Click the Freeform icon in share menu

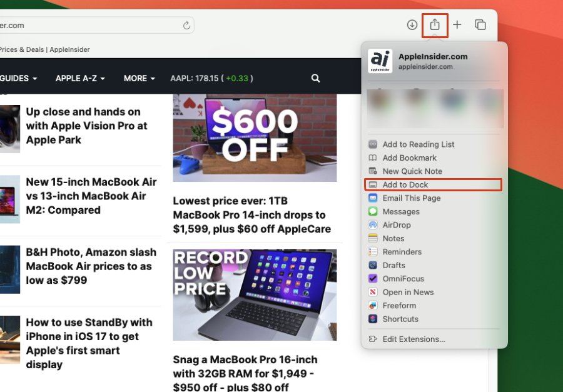click(x=373, y=306)
